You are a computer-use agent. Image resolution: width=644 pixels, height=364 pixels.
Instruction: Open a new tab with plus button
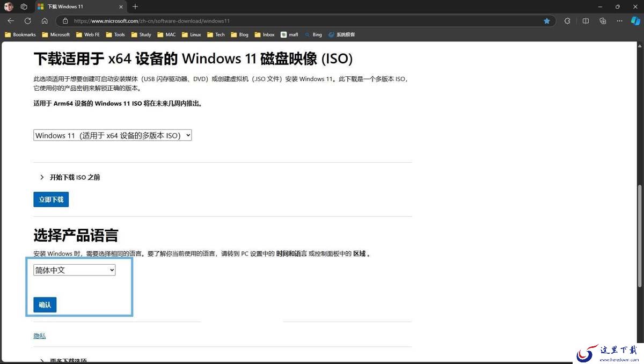point(135,6)
